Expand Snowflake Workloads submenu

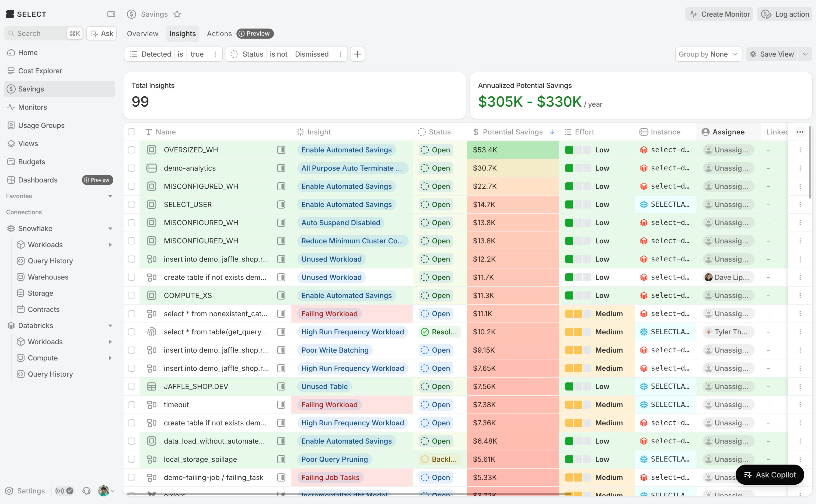tap(110, 245)
